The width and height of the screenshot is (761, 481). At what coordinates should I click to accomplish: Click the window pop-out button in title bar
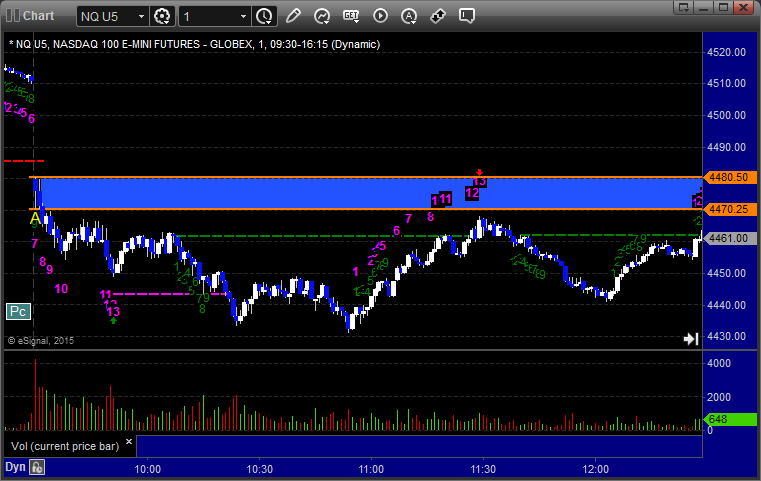pos(684,7)
